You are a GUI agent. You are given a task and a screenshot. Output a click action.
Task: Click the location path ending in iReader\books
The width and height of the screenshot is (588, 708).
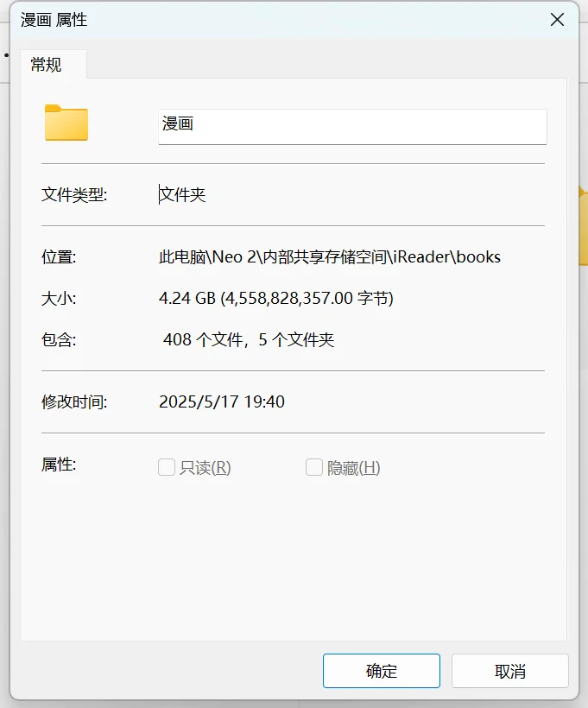click(330, 257)
